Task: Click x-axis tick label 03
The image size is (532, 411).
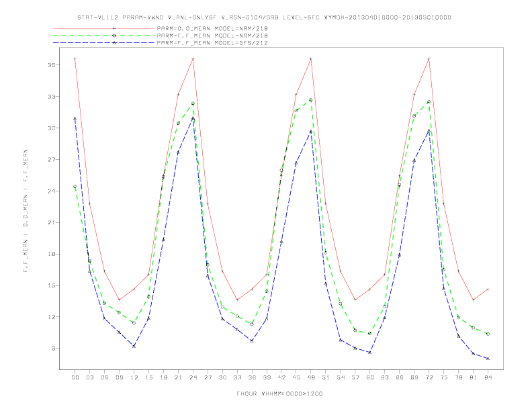Action: point(90,377)
